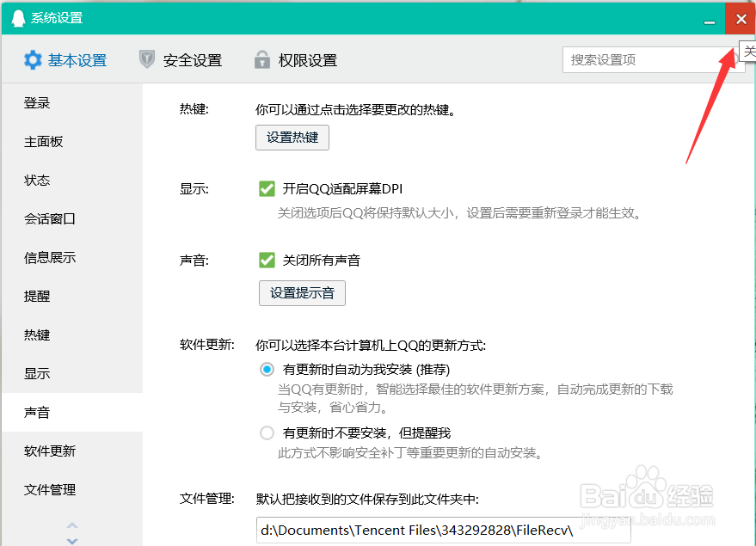Choose 有更新时不要安装，但提醒我 radio option
Image resolution: width=756 pixels, height=546 pixels.
[x=267, y=433]
